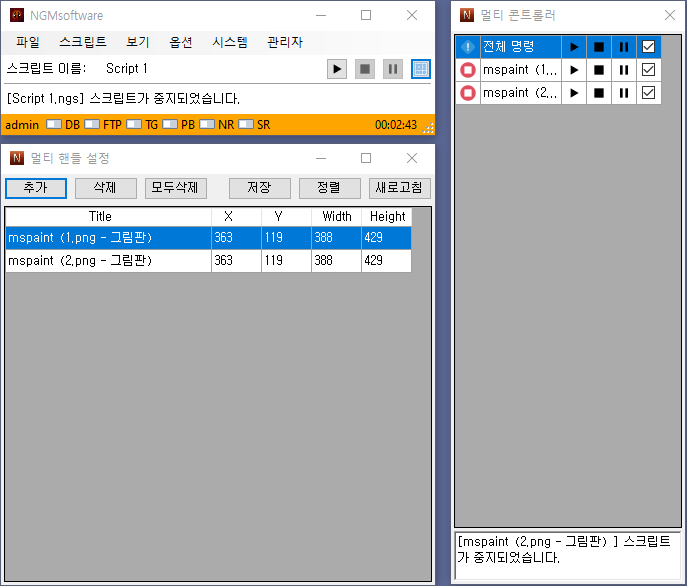The width and height of the screenshot is (687, 586).
Task: Toggle the multi controller grid icon
Action: click(421, 69)
